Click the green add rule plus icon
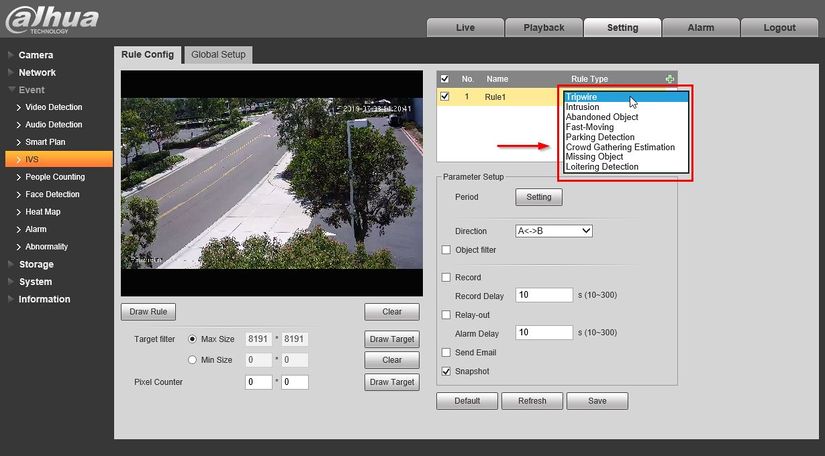The image size is (825, 456). click(669, 78)
